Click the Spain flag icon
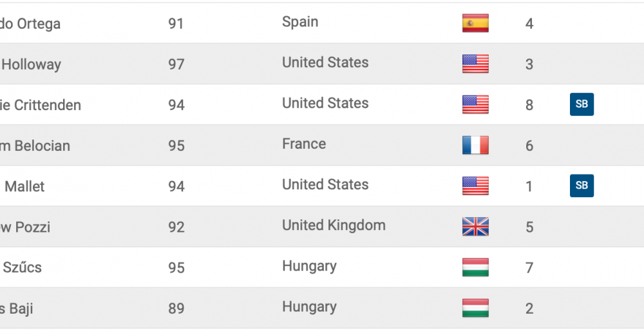This screenshot has width=644, height=335. pyautogui.click(x=475, y=23)
